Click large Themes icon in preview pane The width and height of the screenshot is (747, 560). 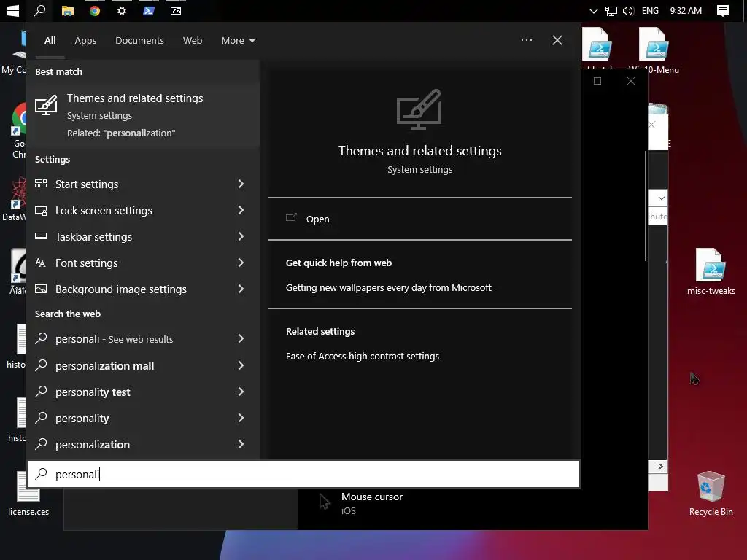pyautogui.click(x=418, y=109)
